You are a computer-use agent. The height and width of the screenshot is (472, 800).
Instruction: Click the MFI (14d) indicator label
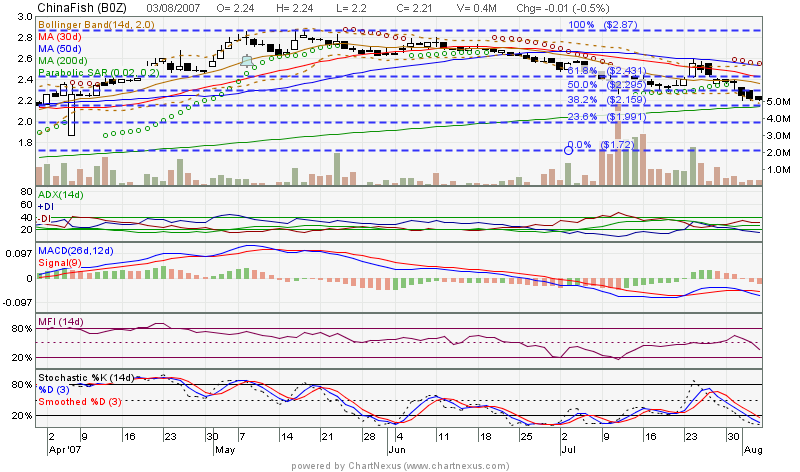coord(61,321)
